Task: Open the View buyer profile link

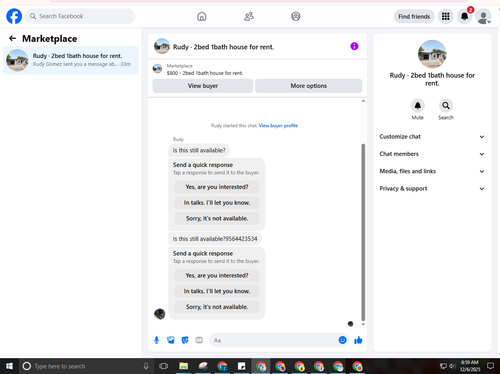Action: click(278, 126)
